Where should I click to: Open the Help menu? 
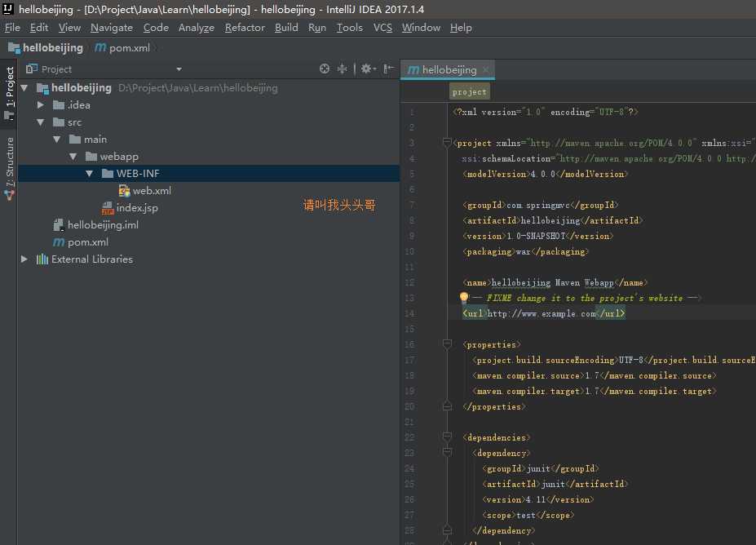(461, 28)
